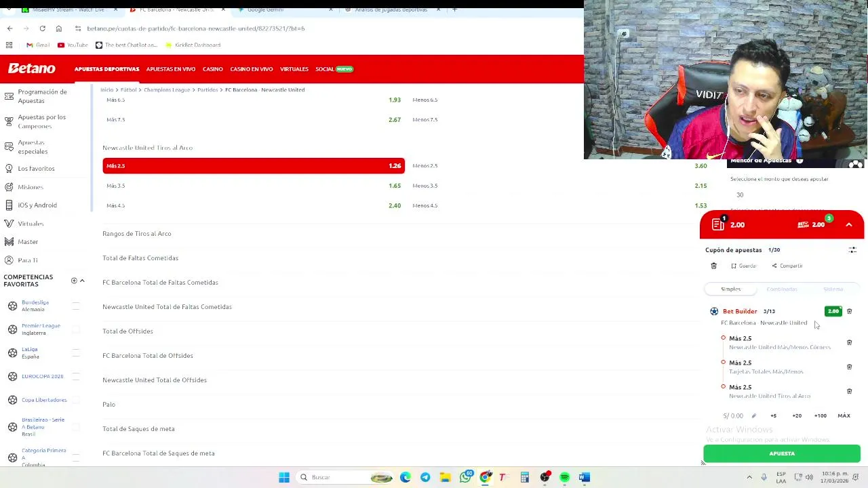Click the address bar URL

[x=196, y=28]
